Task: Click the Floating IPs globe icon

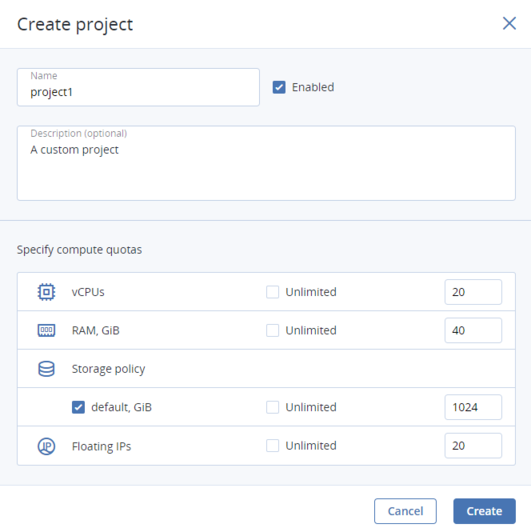Action: [46, 446]
